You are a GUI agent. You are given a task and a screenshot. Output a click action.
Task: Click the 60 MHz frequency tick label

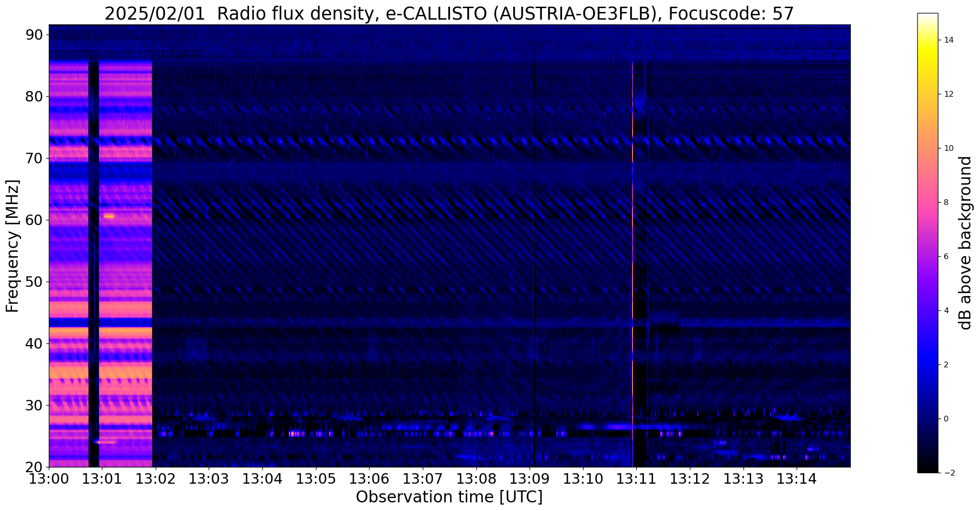(x=34, y=220)
